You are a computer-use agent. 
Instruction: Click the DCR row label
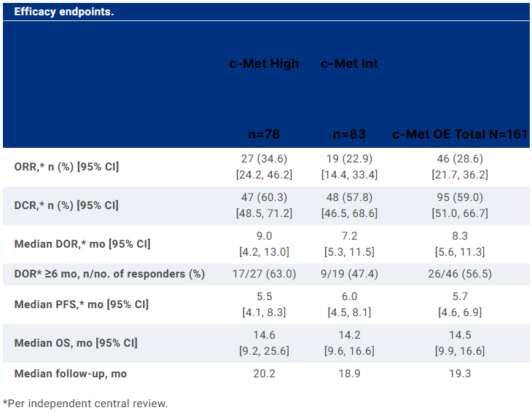pos(66,205)
